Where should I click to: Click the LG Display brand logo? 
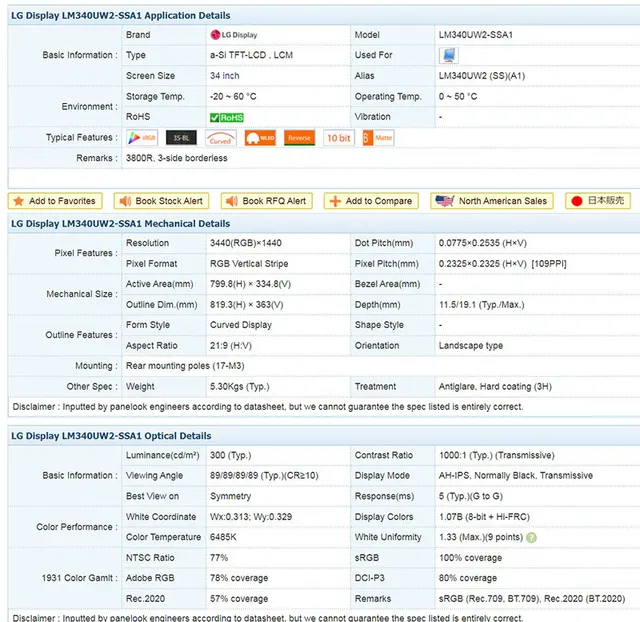click(x=233, y=35)
